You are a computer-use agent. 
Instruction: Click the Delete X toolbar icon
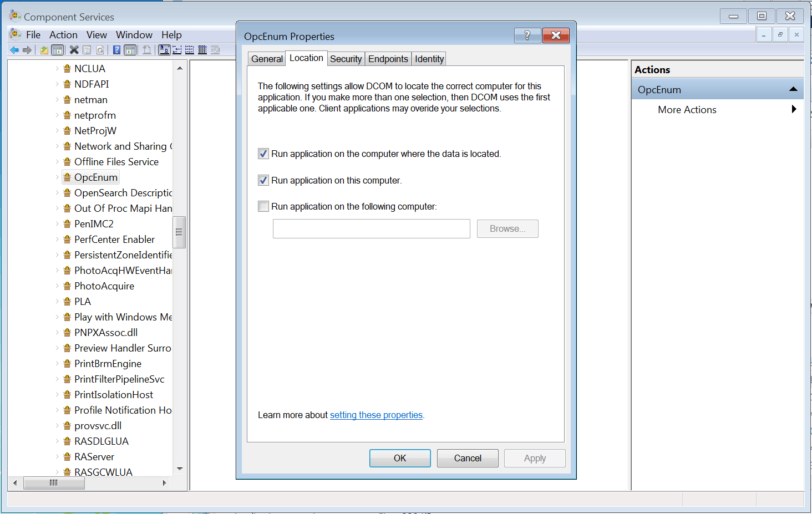coord(74,50)
